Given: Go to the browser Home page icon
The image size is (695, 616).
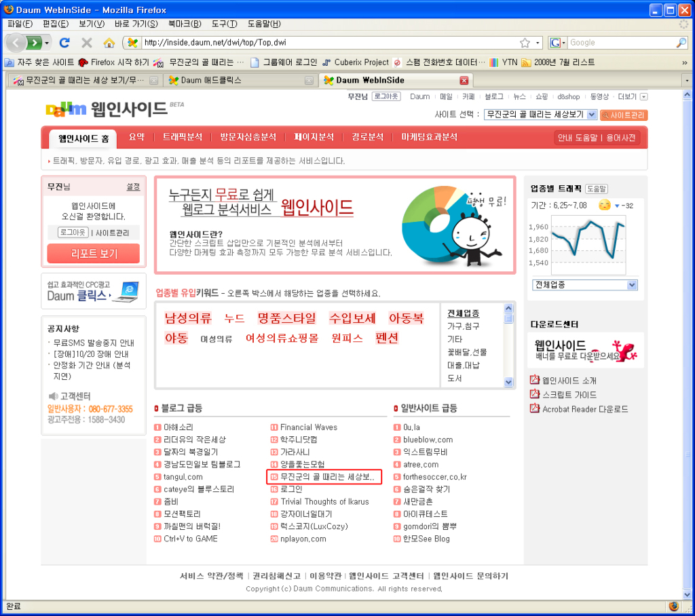Looking at the screenshot, I should tap(109, 43).
